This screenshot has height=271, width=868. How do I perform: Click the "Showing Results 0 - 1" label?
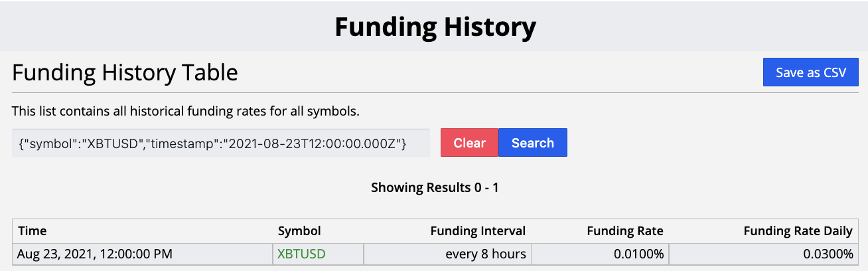[x=435, y=187]
